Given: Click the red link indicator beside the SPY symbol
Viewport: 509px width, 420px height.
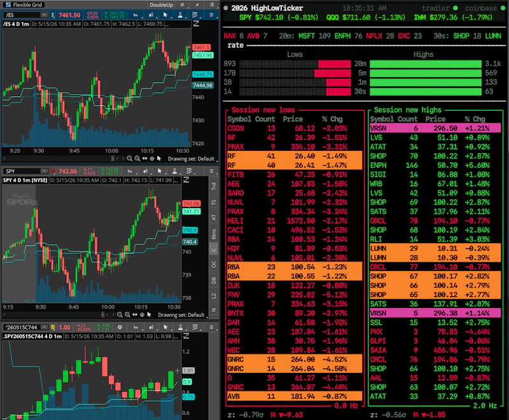Looking at the screenshot, I should pyautogui.click(x=53, y=171).
